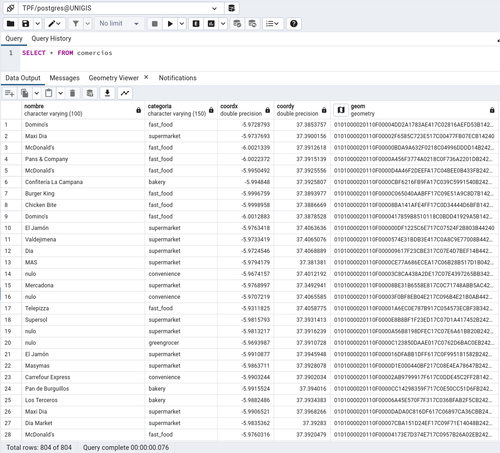The width and height of the screenshot is (500, 453).
Task: Expand the Execute options dropdown arrow
Action: pos(182,24)
